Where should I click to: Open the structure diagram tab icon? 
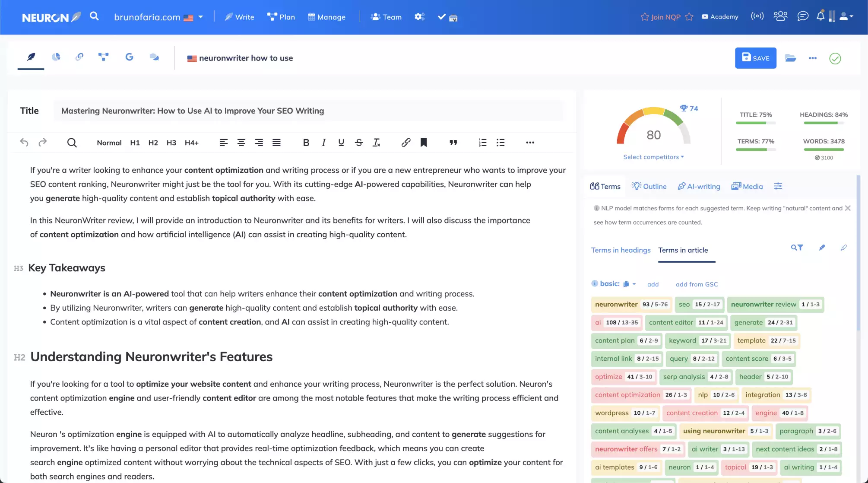(103, 57)
